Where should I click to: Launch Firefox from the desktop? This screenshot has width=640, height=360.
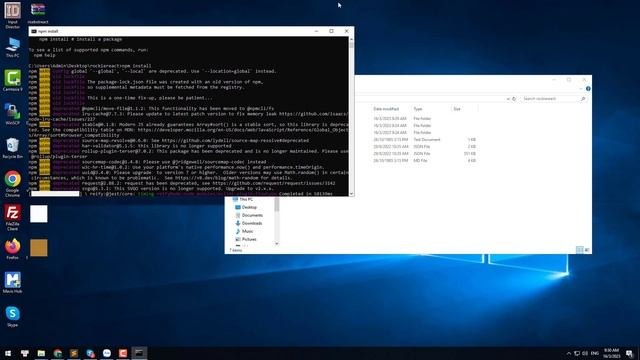(12, 249)
